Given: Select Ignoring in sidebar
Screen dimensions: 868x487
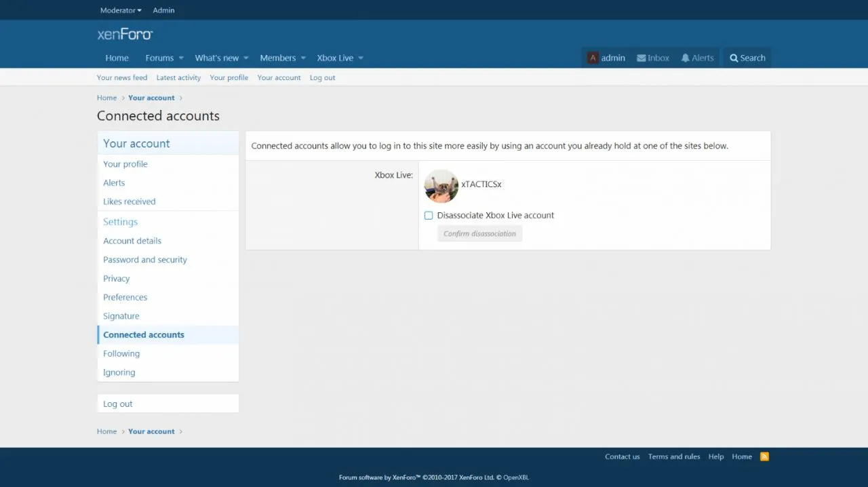Looking at the screenshot, I should click(x=167, y=372).
